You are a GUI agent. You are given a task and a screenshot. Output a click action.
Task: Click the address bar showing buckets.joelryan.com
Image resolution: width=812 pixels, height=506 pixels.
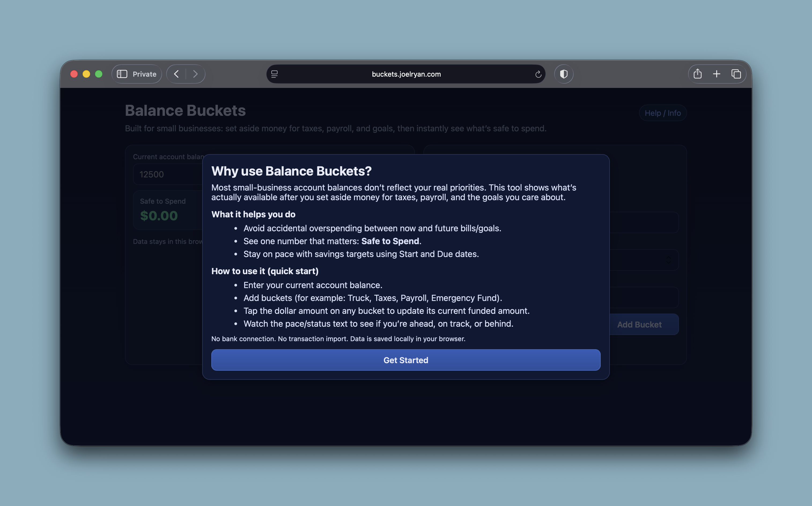[406, 74]
